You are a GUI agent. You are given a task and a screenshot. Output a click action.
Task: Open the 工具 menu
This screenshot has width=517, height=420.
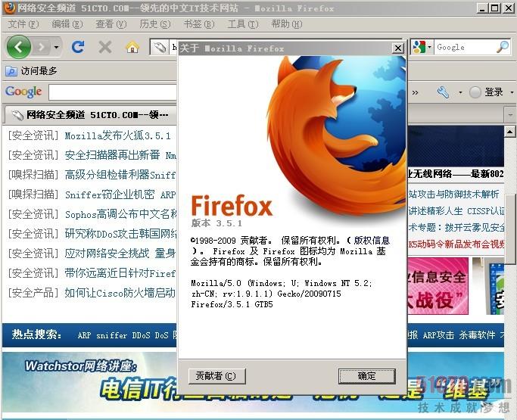point(243,24)
